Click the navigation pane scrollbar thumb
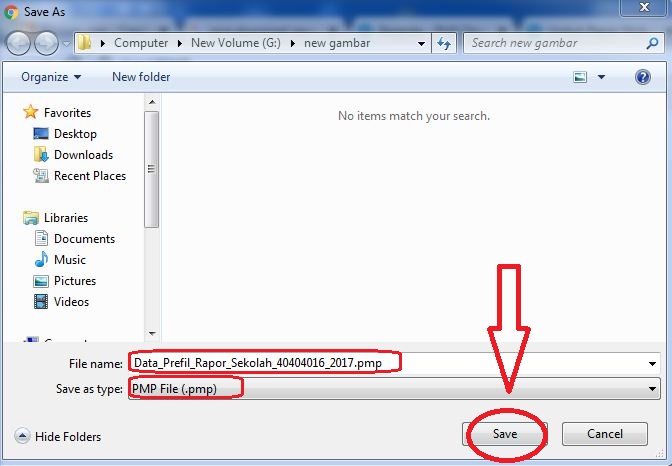This screenshot has height=466, width=672. pos(152,169)
